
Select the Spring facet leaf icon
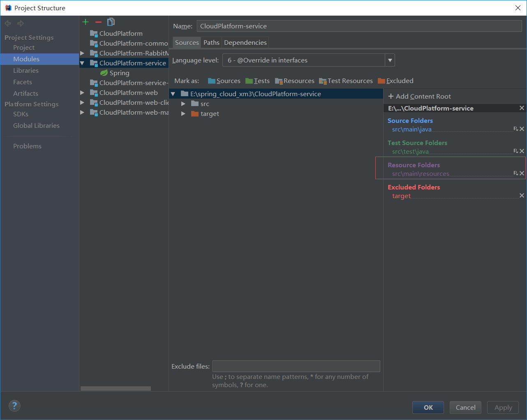[x=104, y=73]
